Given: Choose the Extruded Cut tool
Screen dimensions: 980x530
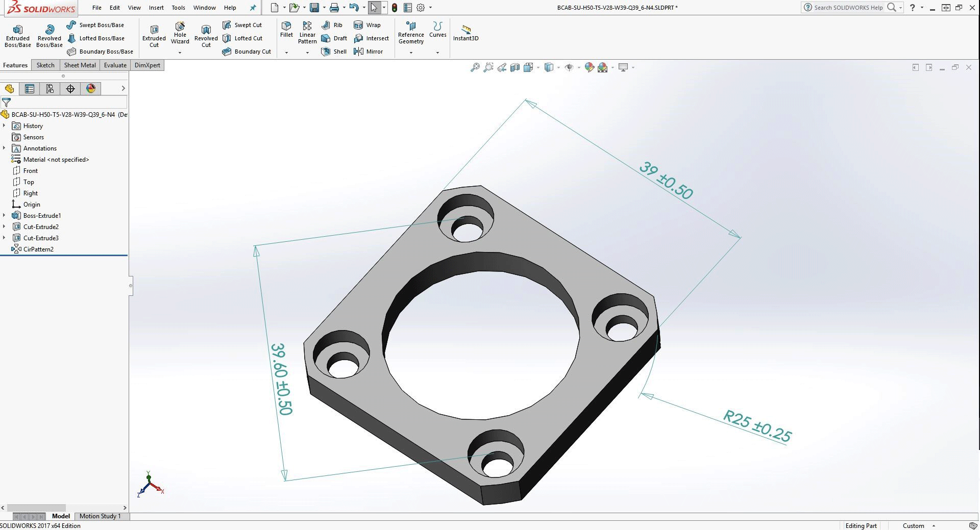Looking at the screenshot, I should [x=154, y=36].
